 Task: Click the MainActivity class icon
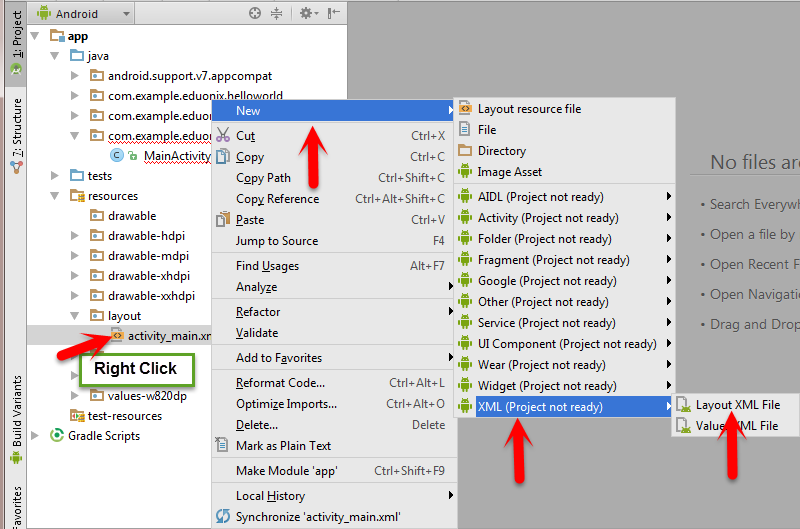click(117, 156)
